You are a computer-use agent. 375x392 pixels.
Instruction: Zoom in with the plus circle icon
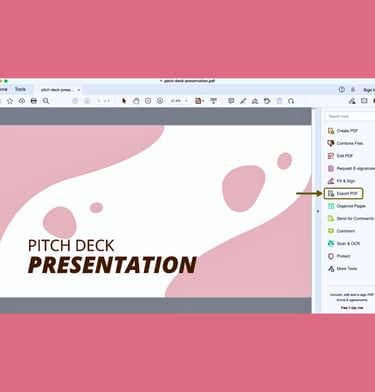click(x=160, y=101)
